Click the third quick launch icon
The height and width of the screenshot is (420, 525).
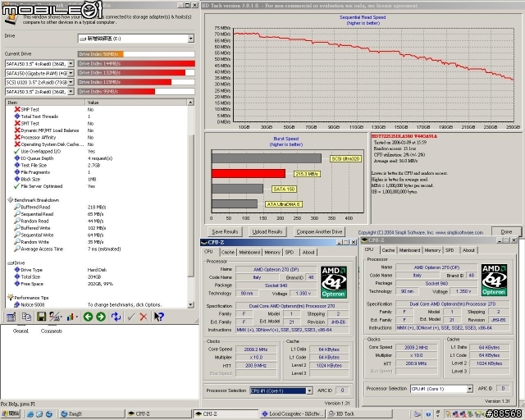tap(49, 414)
